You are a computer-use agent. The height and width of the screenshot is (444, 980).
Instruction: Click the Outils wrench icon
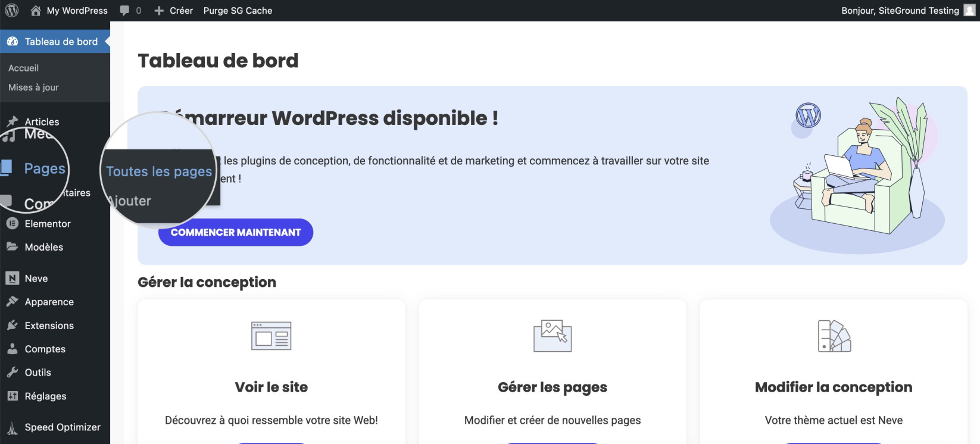pyautogui.click(x=13, y=373)
